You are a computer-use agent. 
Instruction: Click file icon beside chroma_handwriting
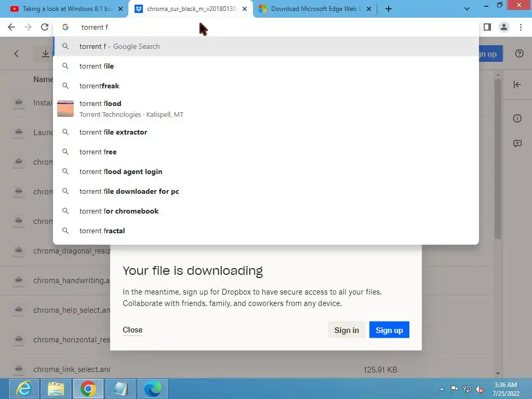click(19, 281)
